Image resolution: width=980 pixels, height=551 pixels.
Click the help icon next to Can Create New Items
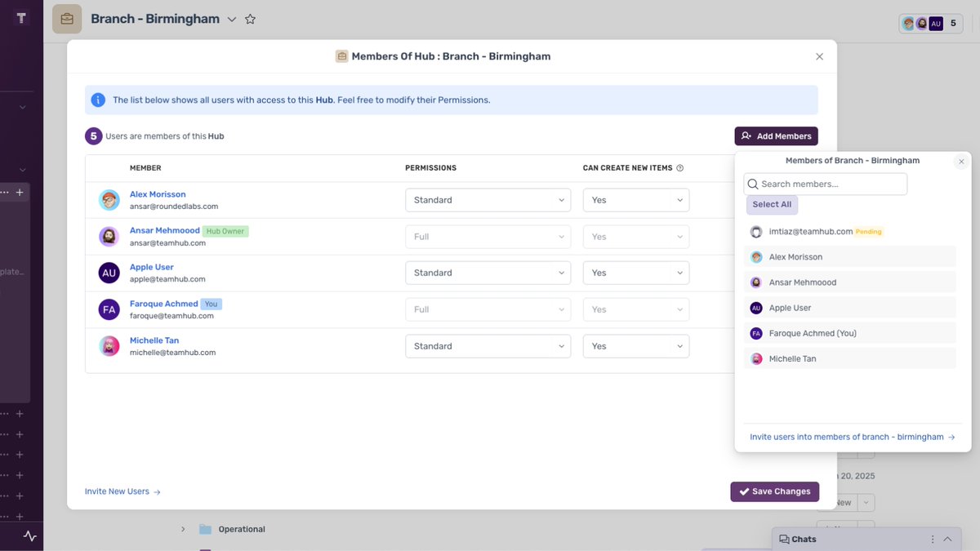click(x=680, y=168)
